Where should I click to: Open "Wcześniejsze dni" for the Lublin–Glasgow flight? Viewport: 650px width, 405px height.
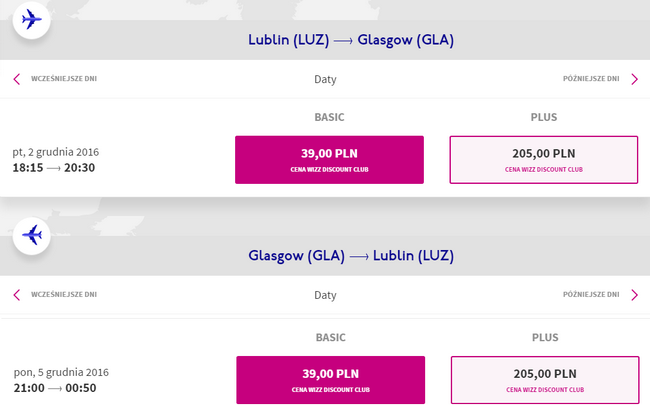coord(64,78)
